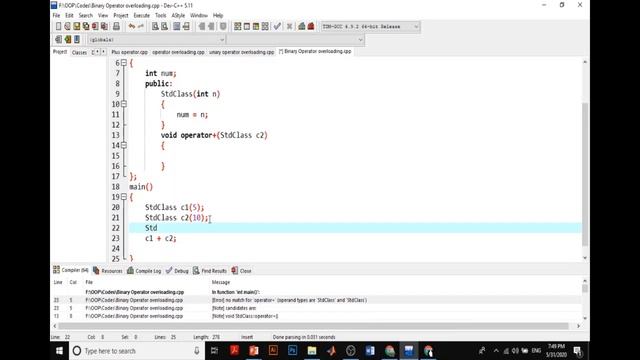The width and height of the screenshot is (640, 360).
Task: Switch to the Project side panel tab
Action: (x=60, y=52)
